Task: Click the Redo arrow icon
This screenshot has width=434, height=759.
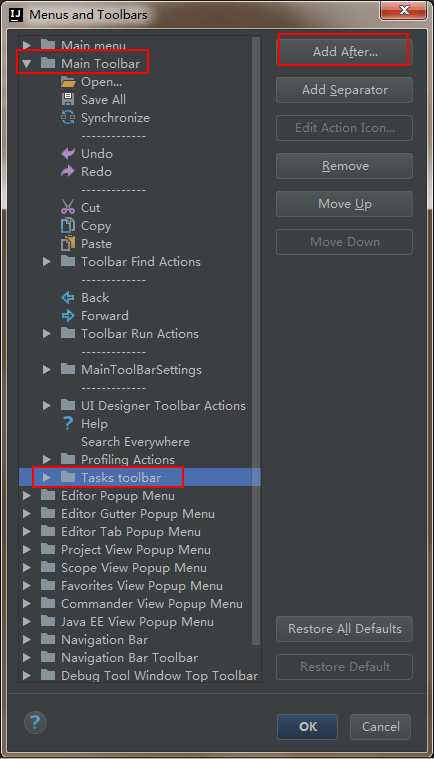Action: coord(68,171)
